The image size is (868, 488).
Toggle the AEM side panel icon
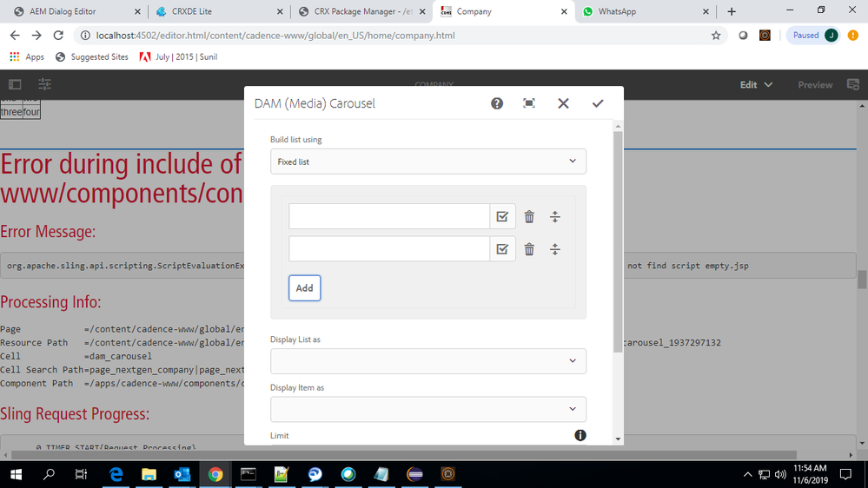[15, 84]
